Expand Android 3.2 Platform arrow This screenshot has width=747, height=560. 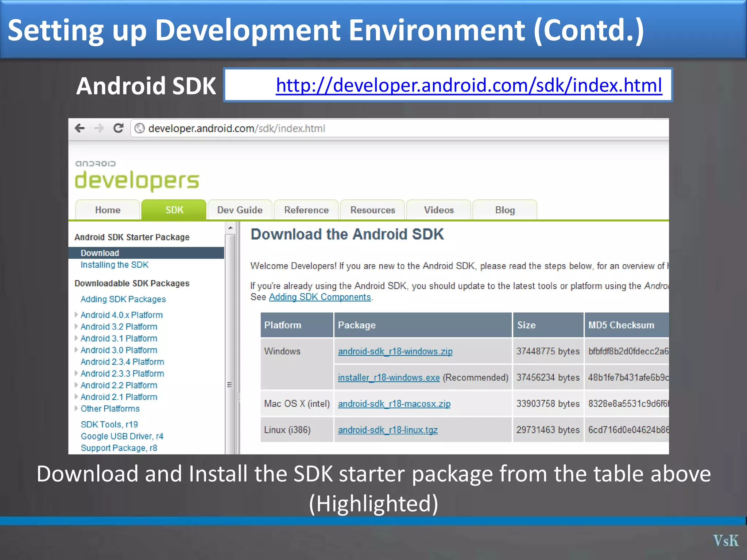pyautogui.click(x=76, y=326)
